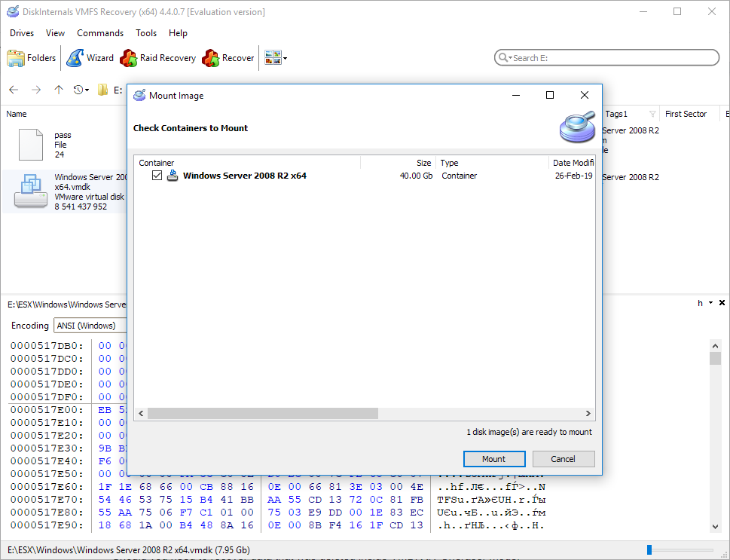730x560 pixels.
Task: Select the Windows Server 2008 R2 x64 container row
Action: point(365,176)
